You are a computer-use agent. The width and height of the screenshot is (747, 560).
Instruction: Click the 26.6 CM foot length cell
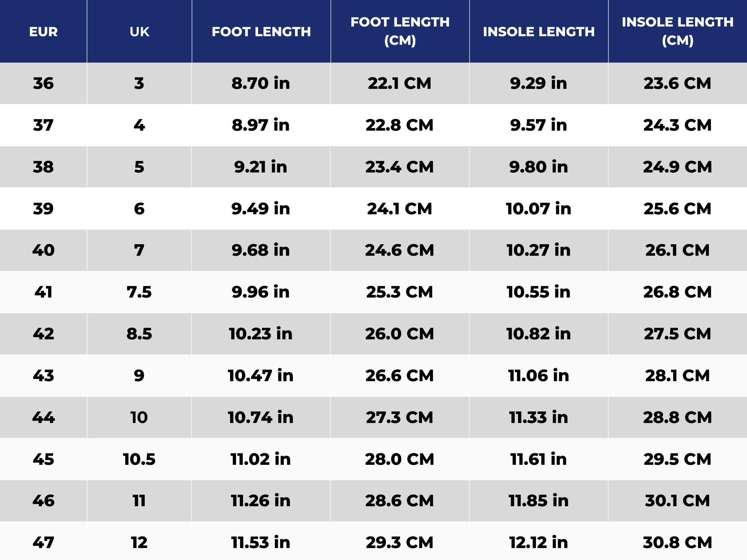[400, 376]
